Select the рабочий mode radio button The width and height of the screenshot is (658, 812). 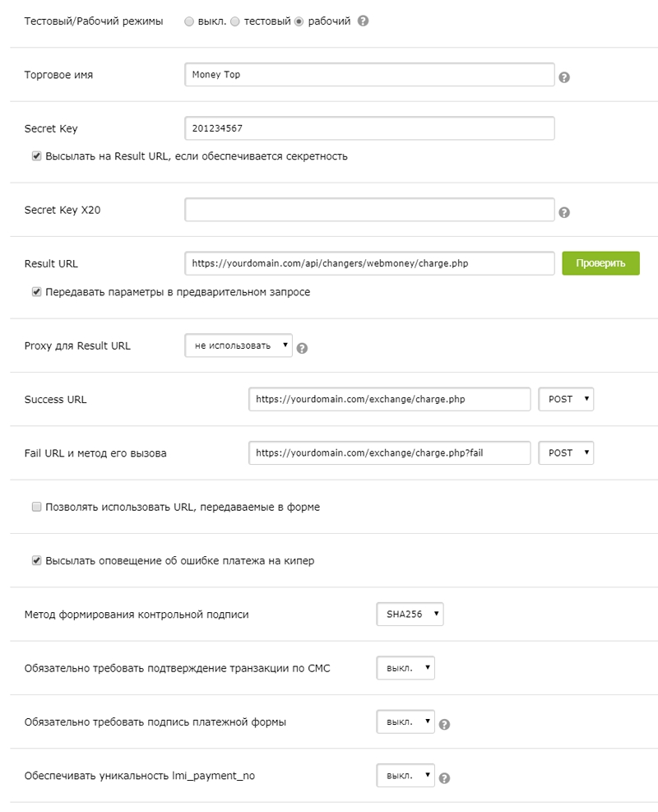tap(299, 22)
